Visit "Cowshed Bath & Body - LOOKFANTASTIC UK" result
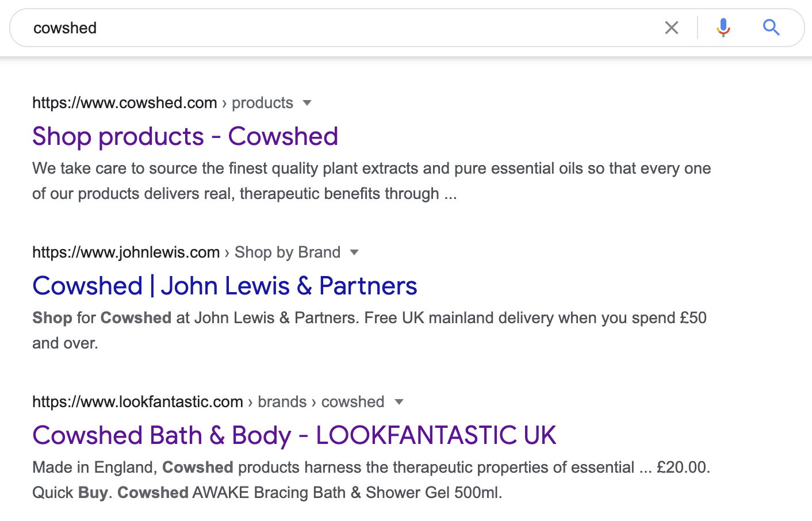Screen dimensions: 812x521 [294, 435]
